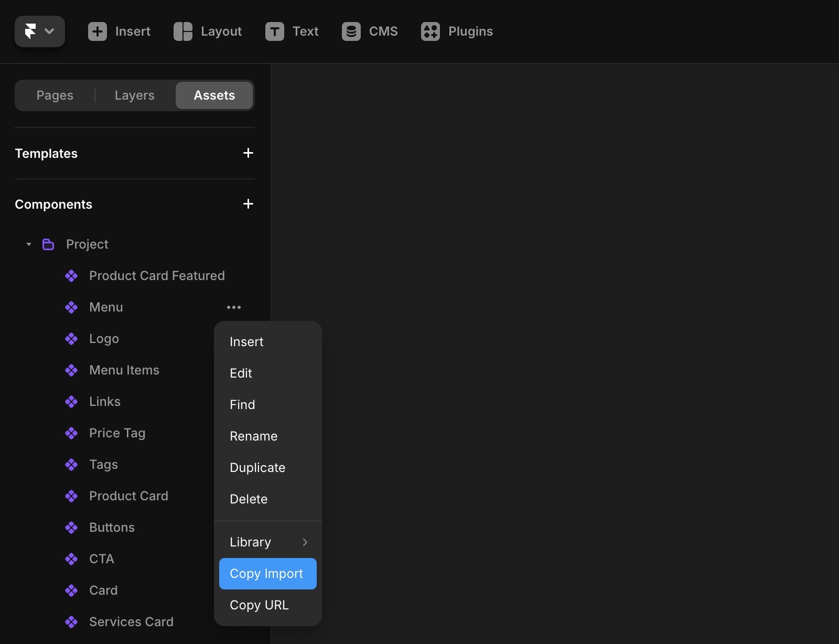Select the CTA component name
This screenshot has height=644, width=839.
(102, 559)
